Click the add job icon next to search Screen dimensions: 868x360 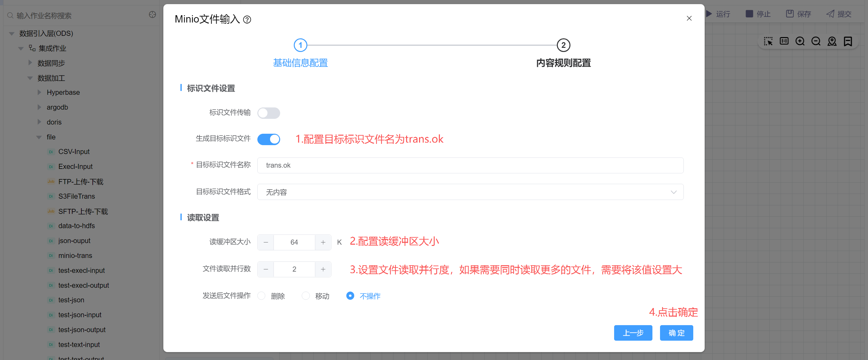pos(152,15)
